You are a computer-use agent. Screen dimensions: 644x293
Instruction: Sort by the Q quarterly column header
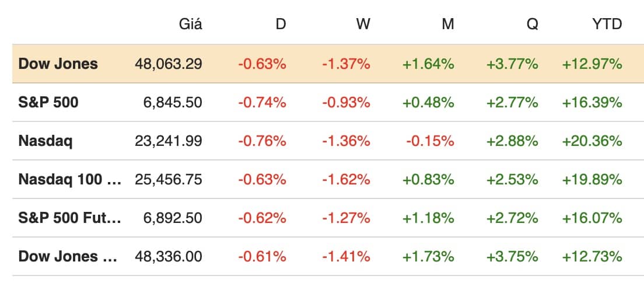pyautogui.click(x=532, y=25)
